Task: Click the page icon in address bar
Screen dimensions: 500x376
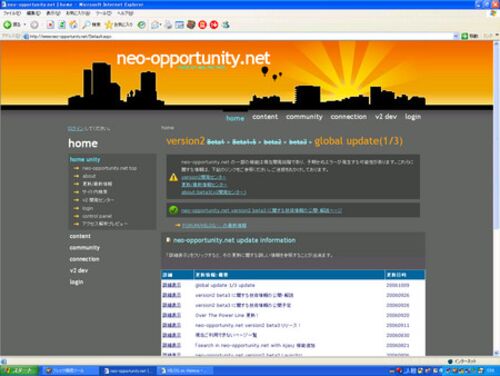Action: point(26,36)
